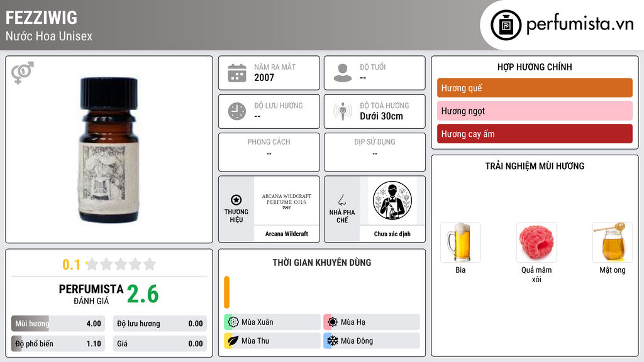Open the Arcana Wildcraft brand link
Screen dimensions: 644x362
pyautogui.click(x=287, y=234)
